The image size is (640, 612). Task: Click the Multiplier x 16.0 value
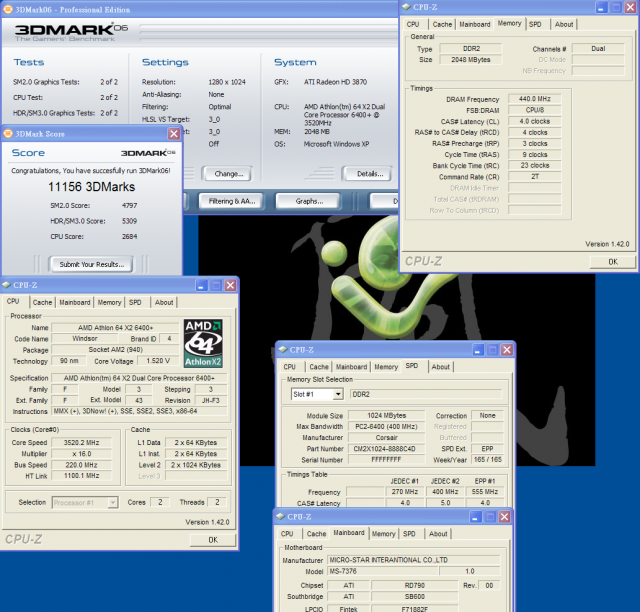(82, 454)
